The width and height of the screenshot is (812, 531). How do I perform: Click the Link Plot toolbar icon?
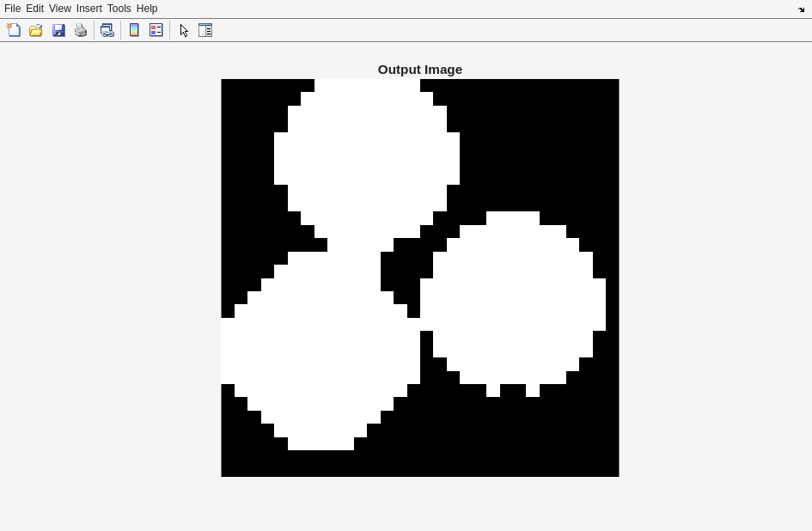[107, 30]
